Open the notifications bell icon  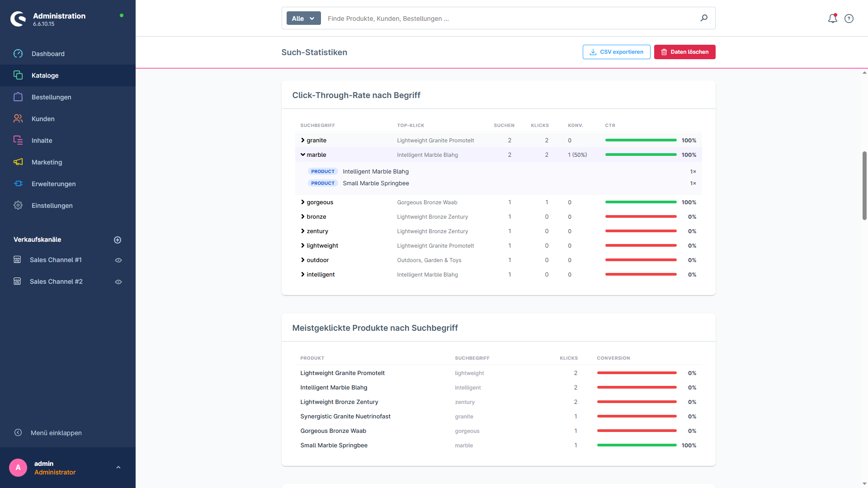[x=832, y=19]
